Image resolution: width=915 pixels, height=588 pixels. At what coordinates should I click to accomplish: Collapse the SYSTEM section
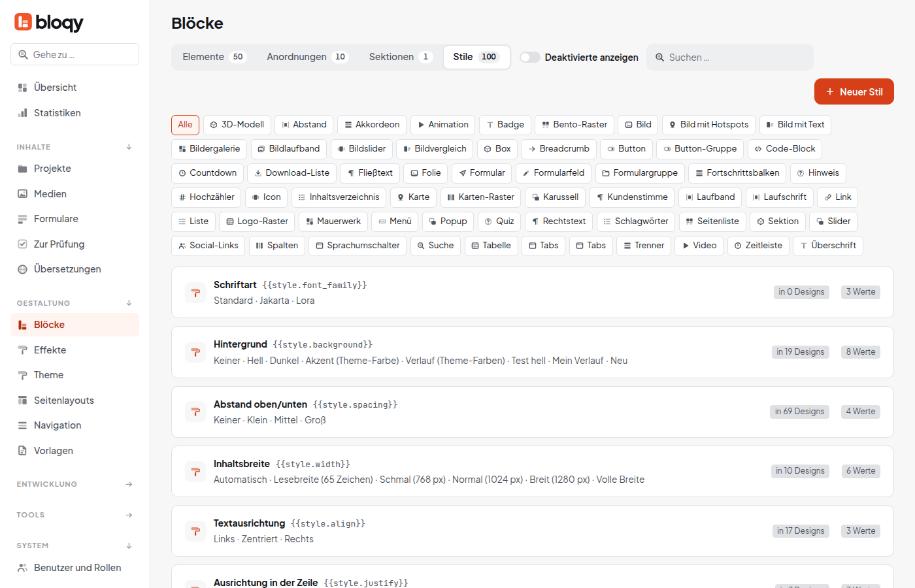point(129,546)
